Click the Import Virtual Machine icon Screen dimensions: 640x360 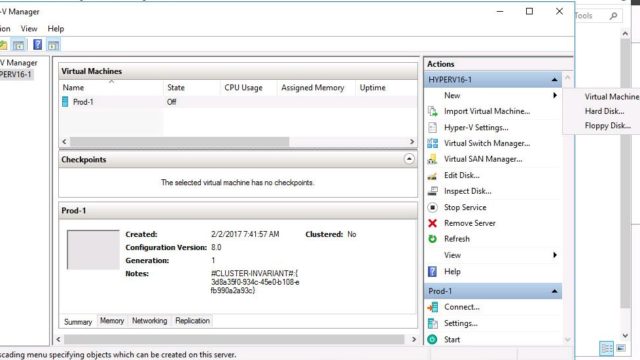(433, 111)
